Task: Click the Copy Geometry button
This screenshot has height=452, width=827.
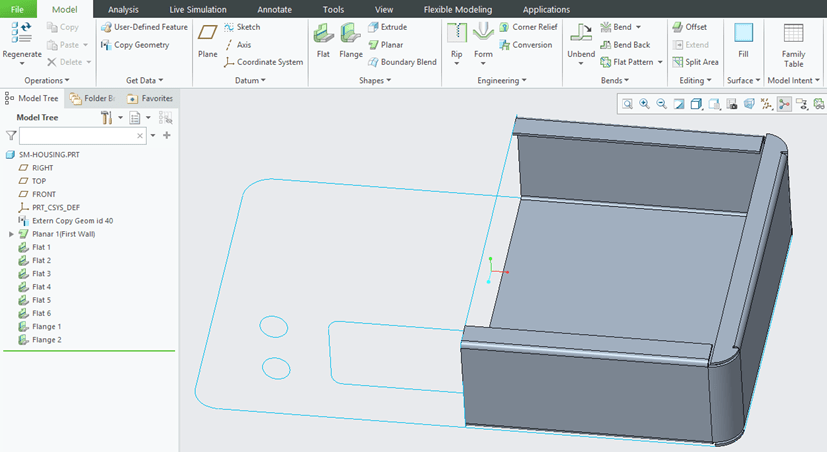Action: (x=135, y=45)
